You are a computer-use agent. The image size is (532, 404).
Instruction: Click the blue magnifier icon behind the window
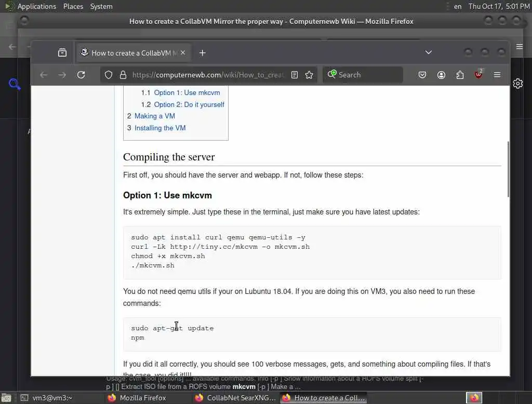click(15, 84)
